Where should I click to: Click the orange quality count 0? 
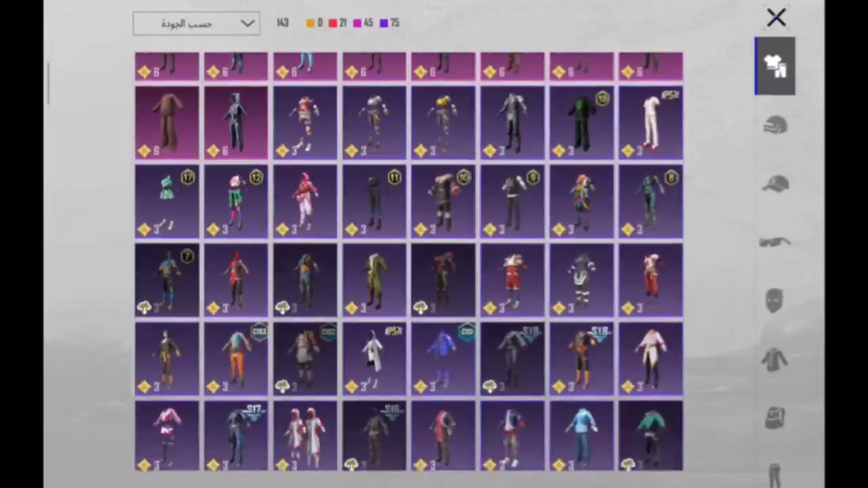[x=315, y=23]
